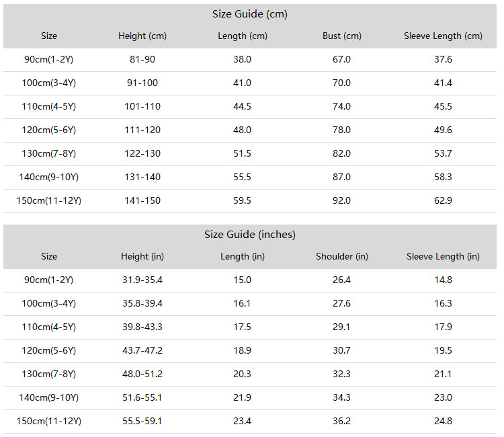Viewport: 504px width, 437px height.
Task: Click the Size Guide (inches) title
Action: pyautogui.click(x=250, y=235)
